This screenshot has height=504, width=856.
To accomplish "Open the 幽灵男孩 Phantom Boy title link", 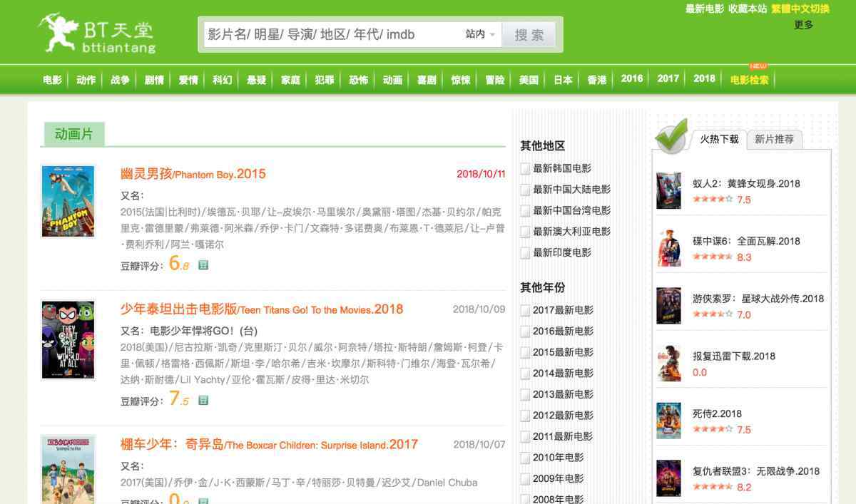I will click(193, 174).
